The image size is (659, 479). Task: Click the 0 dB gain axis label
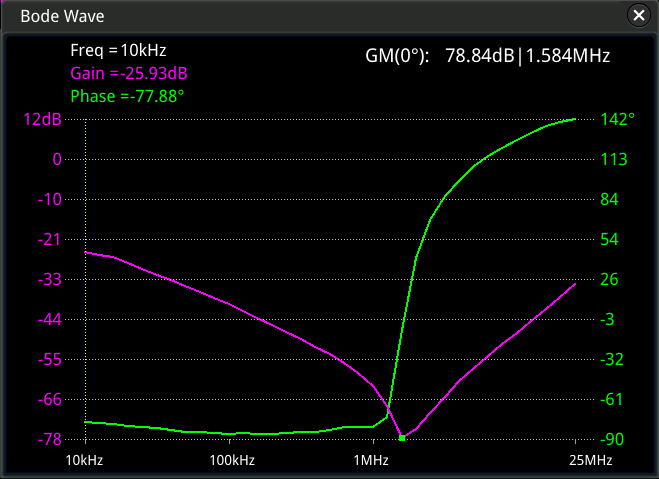tap(57, 159)
